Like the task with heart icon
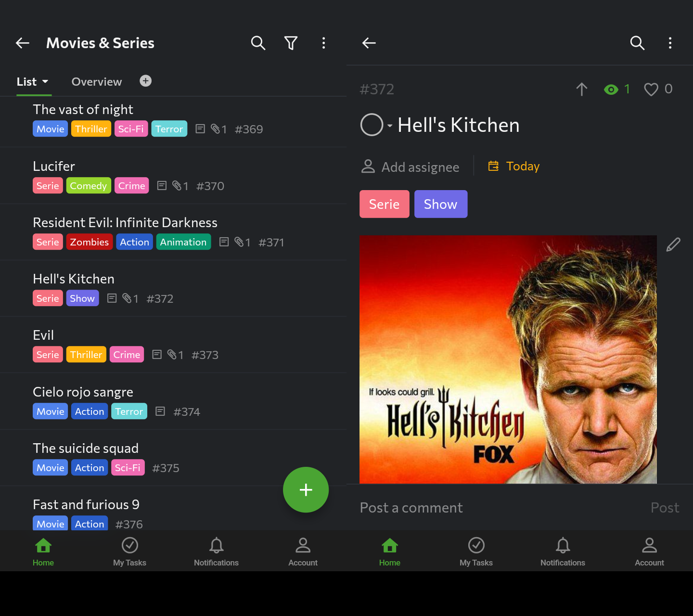 coord(651,90)
